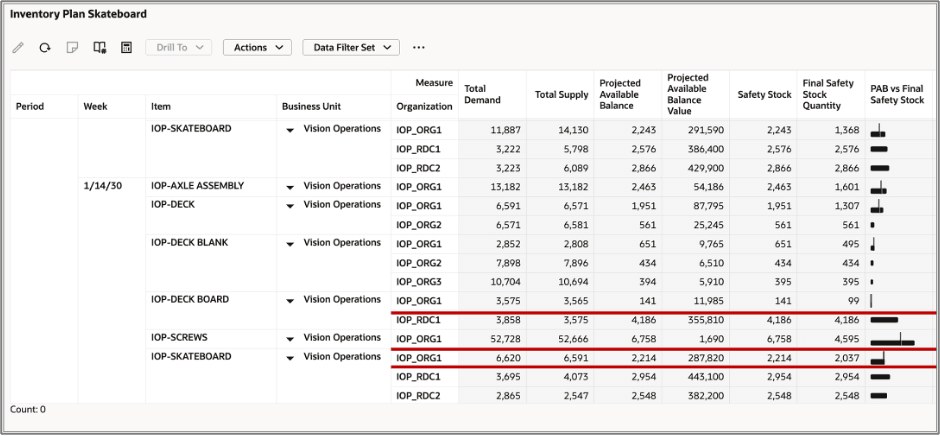Open the Data Filter Set dropdown
This screenshot has width=940, height=436.
tap(351, 47)
